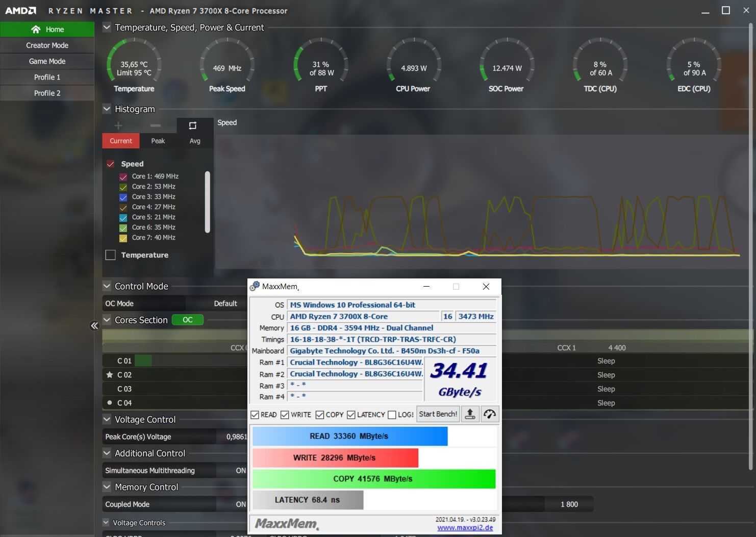This screenshot has height=537, width=756.
Task: Collapse the Additional Control section
Action: click(x=107, y=453)
